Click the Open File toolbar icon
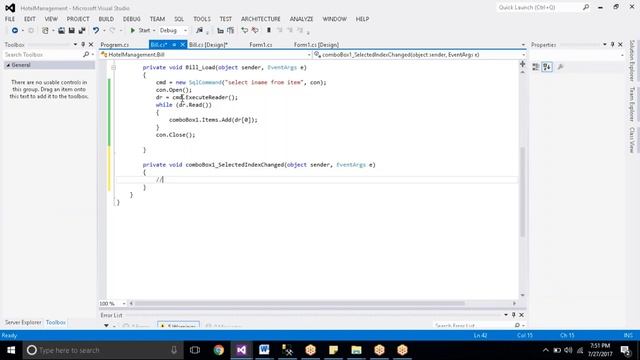This screenshot has width=640, height=360. tap(61, 31)
